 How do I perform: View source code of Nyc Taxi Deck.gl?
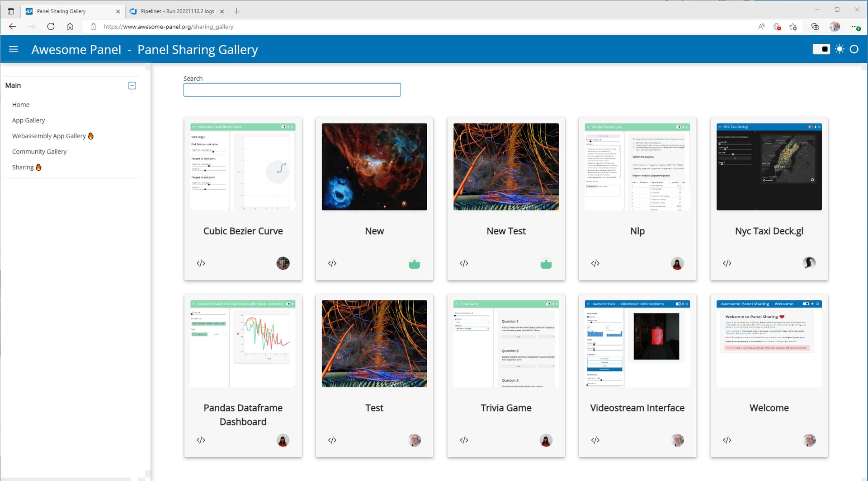click(x=727, y=263)
